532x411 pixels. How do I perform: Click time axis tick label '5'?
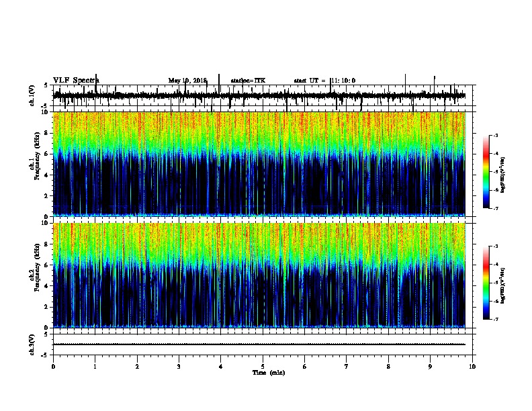(263, 367)
